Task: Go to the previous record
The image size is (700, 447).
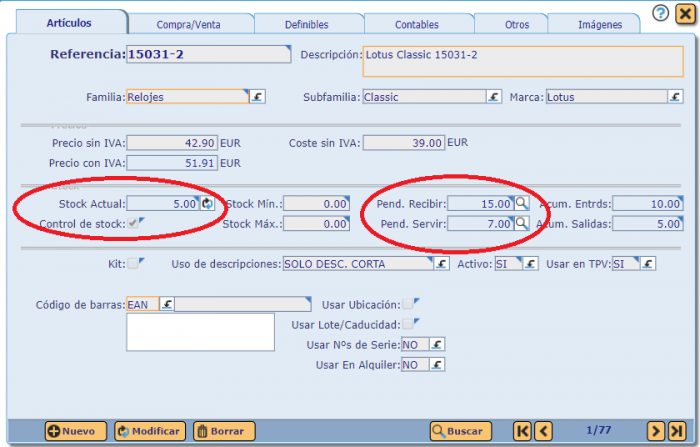Action: coord(543,430)
